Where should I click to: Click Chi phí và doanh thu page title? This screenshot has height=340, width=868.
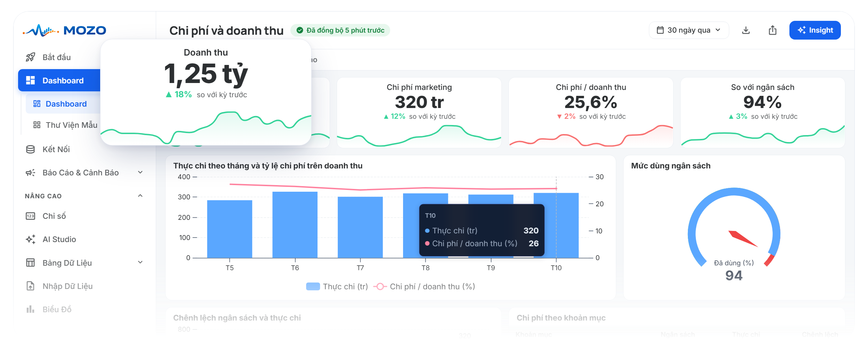226,31
